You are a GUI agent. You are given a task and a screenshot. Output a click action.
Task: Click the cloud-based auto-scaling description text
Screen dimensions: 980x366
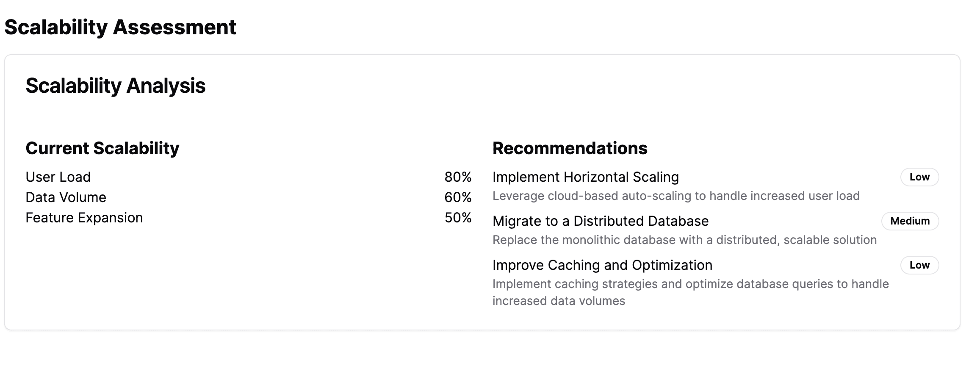676,196
